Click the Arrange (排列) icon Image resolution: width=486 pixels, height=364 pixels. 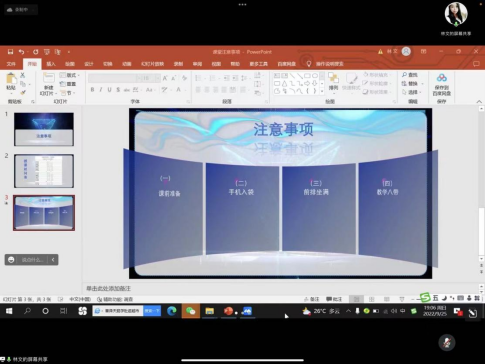333,79
